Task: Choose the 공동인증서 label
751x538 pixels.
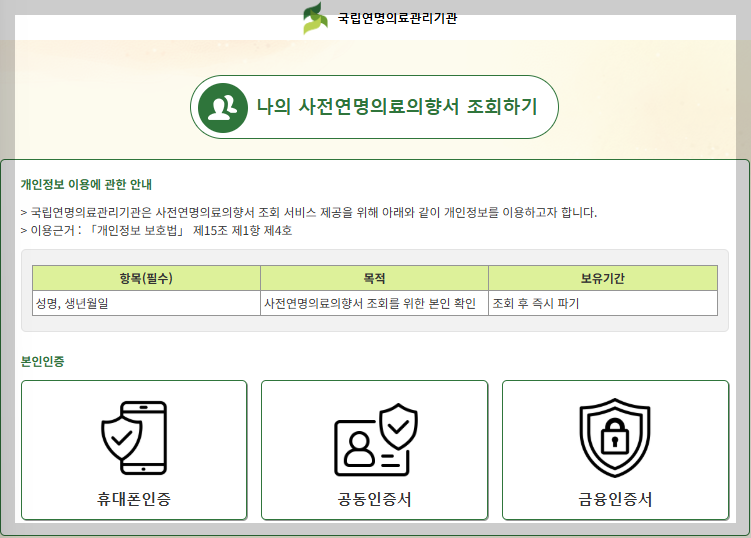Action: click(x=375, y=499)
